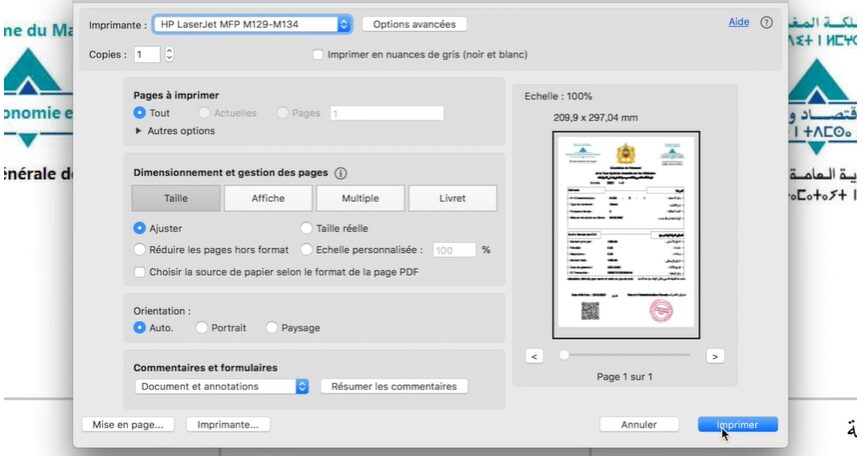The image size is (863, 456).
Task: Select the Pages range radio button
Action: (x=282, y=113)
